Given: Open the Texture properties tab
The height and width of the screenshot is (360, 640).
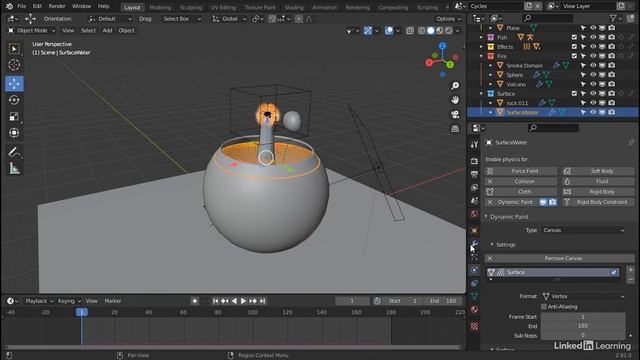Looking at the screenshot, I should 474,326.
